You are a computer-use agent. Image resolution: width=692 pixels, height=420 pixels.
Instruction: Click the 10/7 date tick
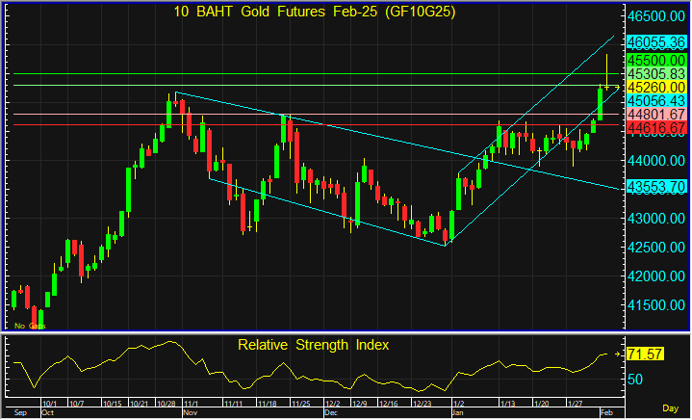coord(77,404)
